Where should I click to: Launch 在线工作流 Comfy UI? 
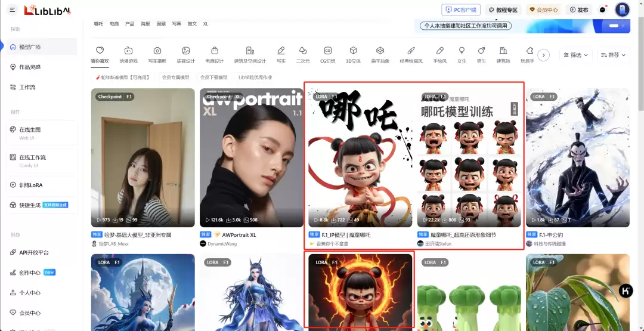coord(42,160)
